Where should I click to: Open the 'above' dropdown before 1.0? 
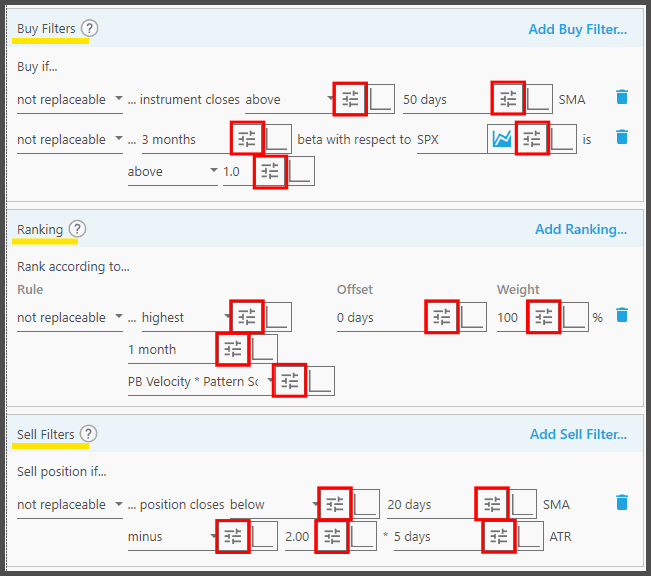173,172
